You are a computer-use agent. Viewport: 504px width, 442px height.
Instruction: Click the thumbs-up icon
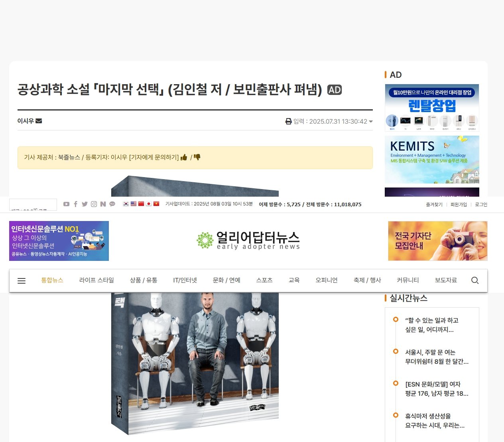click(x=184, y=157)
